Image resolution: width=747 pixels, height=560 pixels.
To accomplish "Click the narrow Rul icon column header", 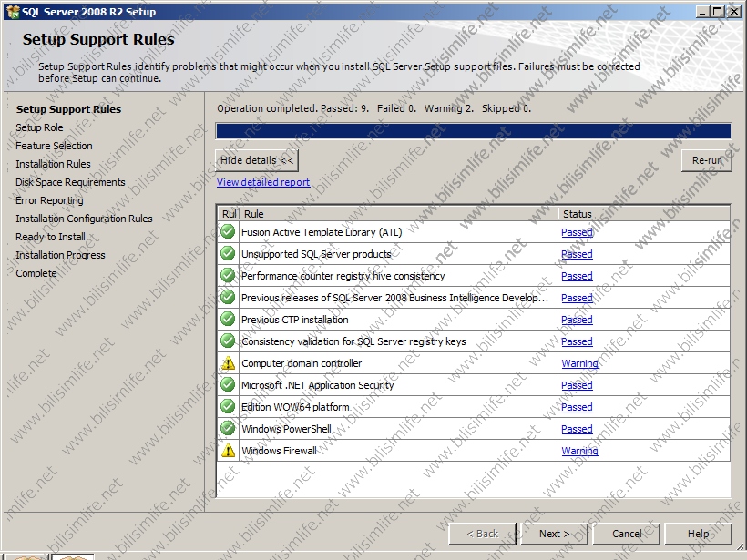I will point(229,214).
